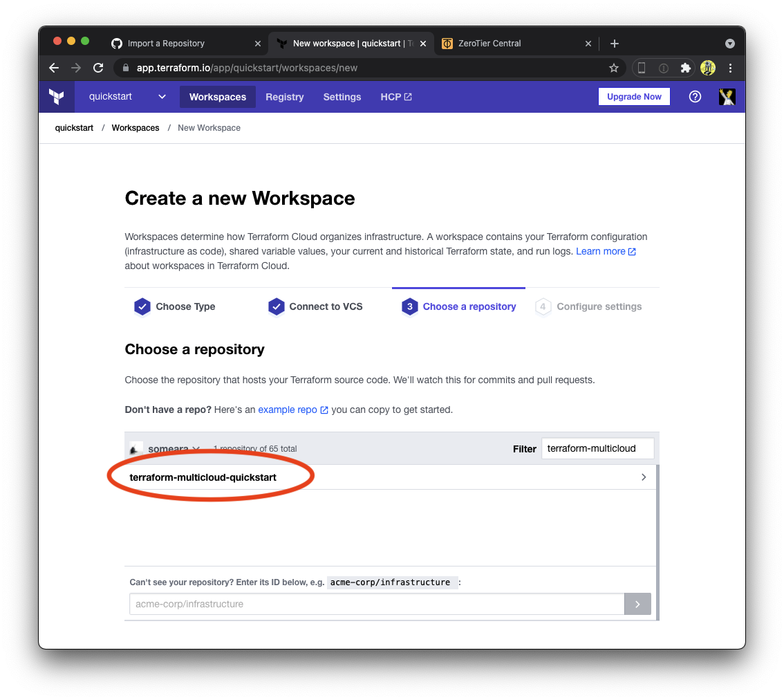Open the tab search dropdown arrow
This screenshot has width=784, height=700.
tap(730, 44)
